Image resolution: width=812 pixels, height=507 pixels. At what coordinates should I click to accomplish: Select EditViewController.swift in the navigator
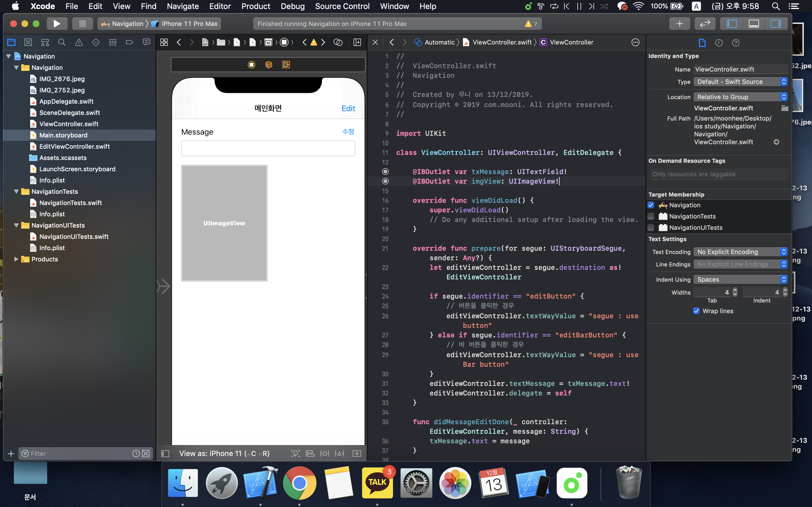[74, 146]
